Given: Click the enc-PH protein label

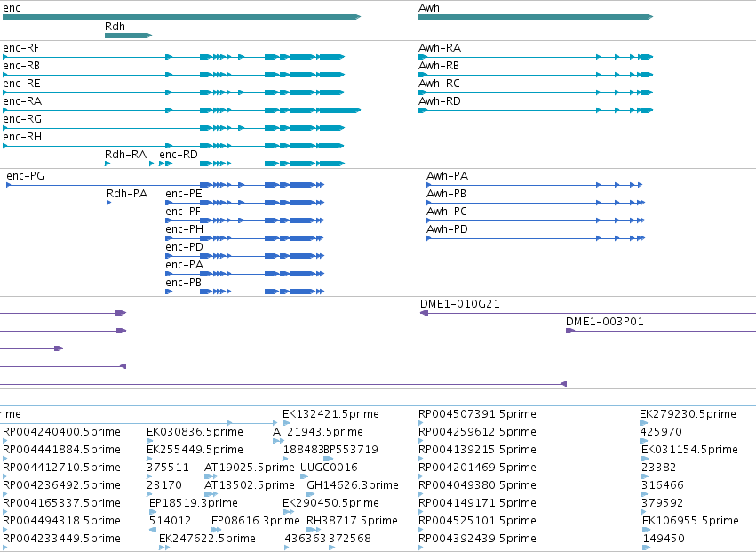Looking at the screenshot, I should click(184, 229).
